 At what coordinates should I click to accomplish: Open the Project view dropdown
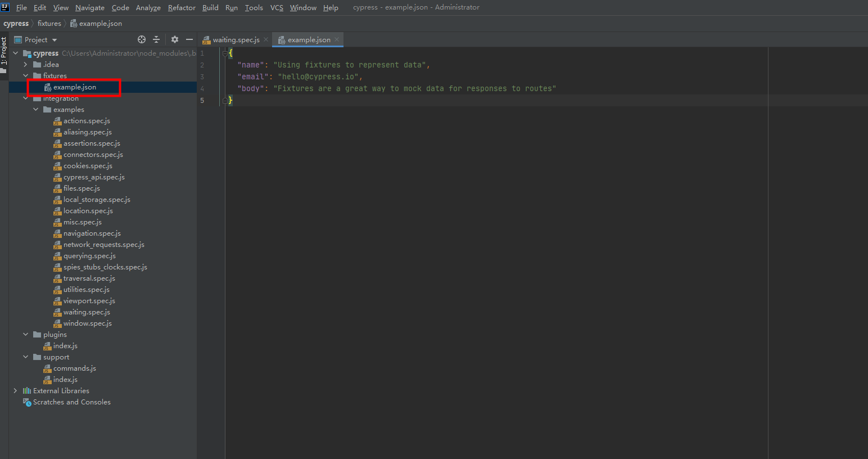(55, 40)
